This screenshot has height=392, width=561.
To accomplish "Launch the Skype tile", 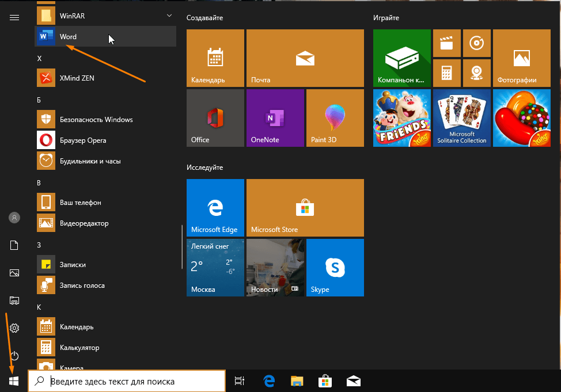I will click(335, 268).
